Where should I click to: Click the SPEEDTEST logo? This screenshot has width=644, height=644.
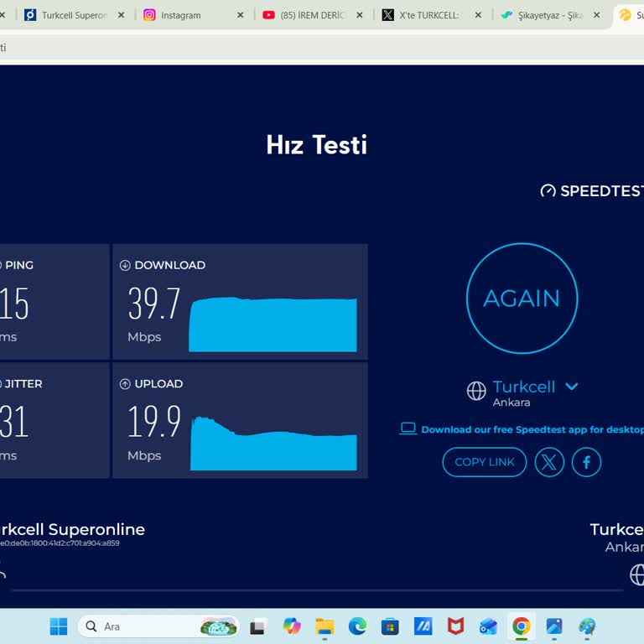pos(592,191)
